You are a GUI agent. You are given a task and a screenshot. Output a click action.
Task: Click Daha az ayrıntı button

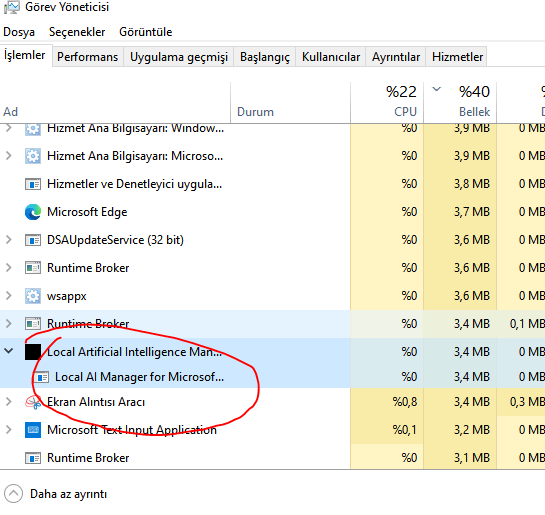point(56,494)
